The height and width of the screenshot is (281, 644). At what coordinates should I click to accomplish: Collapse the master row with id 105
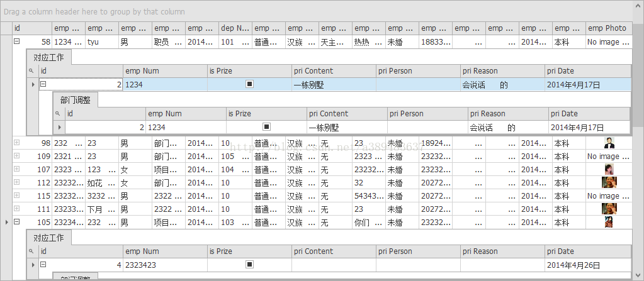17,221
